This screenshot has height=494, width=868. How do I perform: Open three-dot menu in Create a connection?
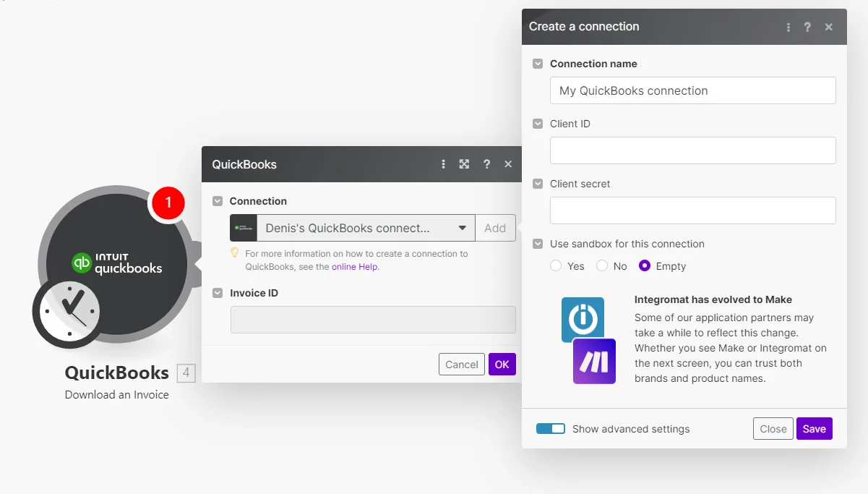coord(788,27)
